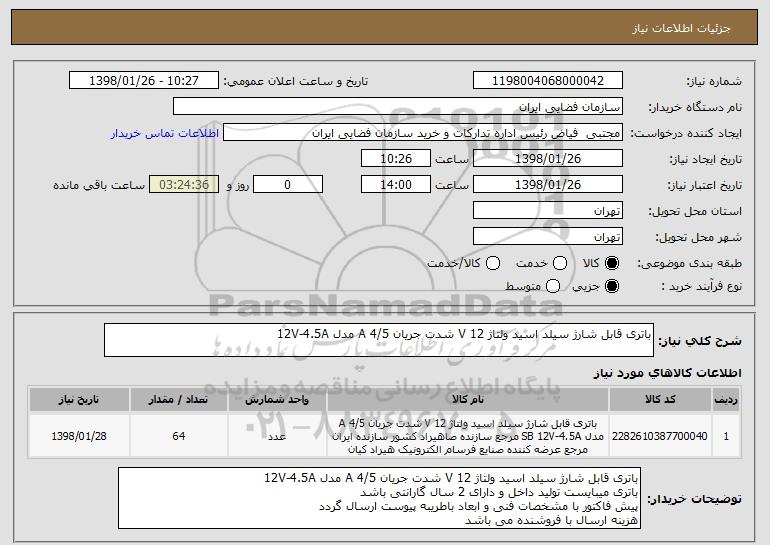770x545 pixels.
Task: Click the unit cell عدد
Action: 277,436
